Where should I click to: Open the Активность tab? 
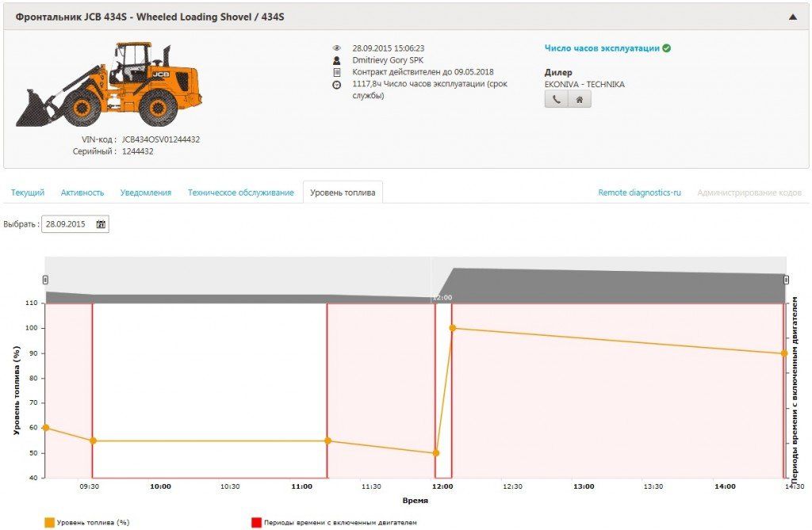pos(82,193)
